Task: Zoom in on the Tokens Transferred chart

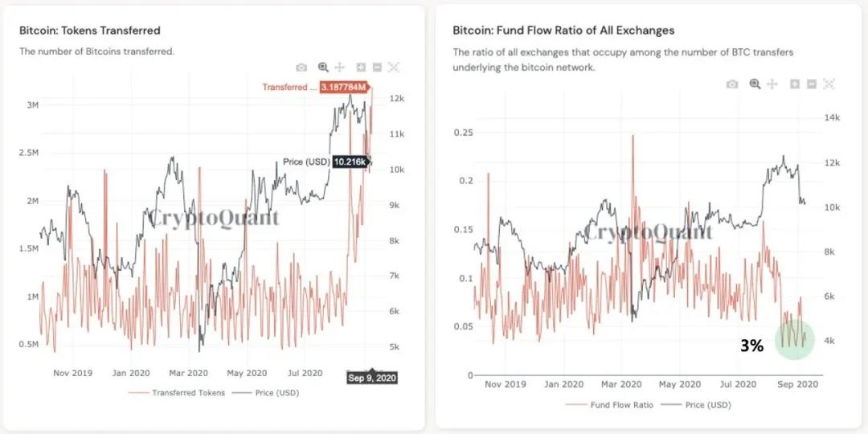Action: 362,68
